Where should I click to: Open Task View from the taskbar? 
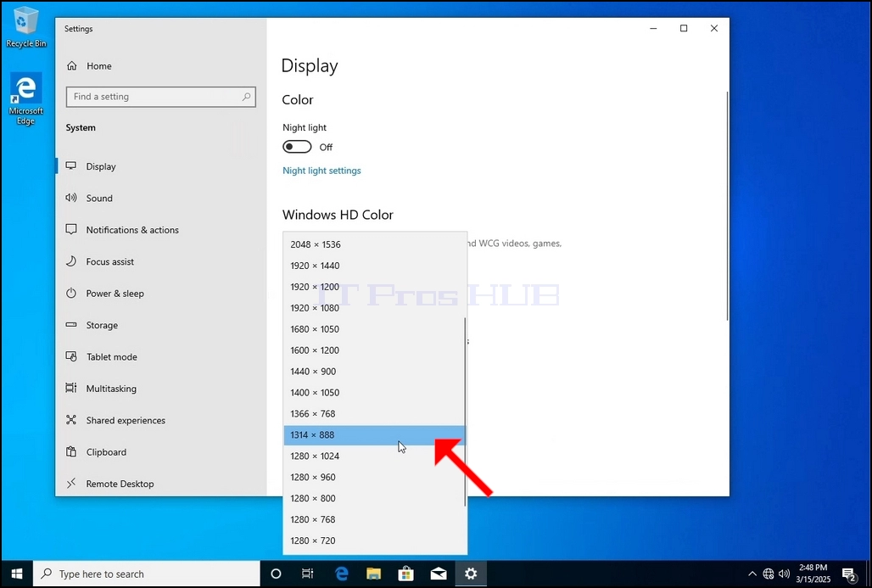tap(308, 574)
